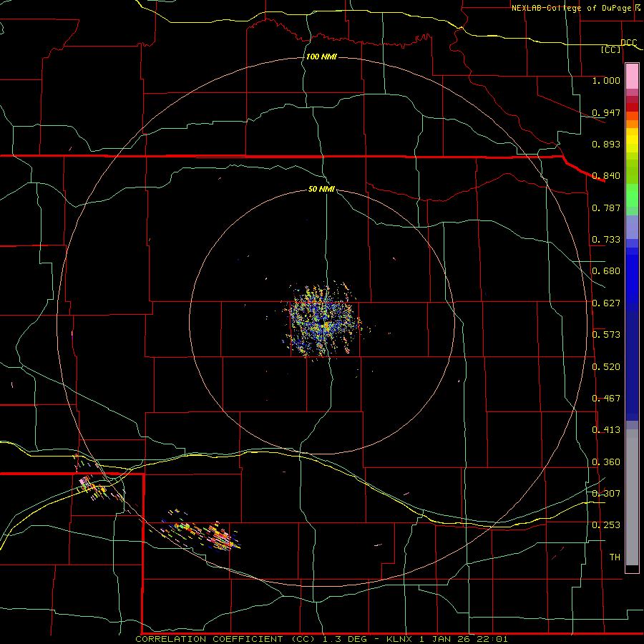This screenshot has height=644, width=644.
Task: Pick the red swatch near 0.947
Action: (x=632, y=107)
